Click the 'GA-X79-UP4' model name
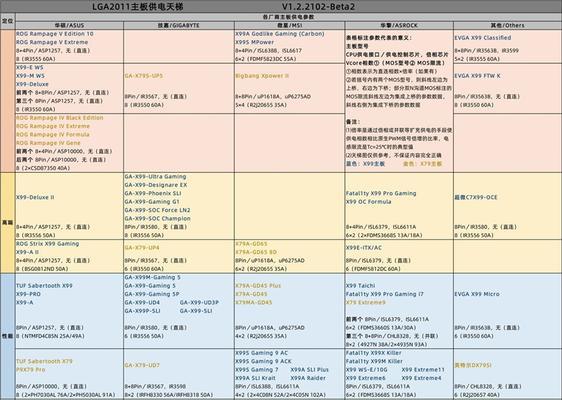The width and height of the screenshot is (562, 400). [x=142, y=248]
